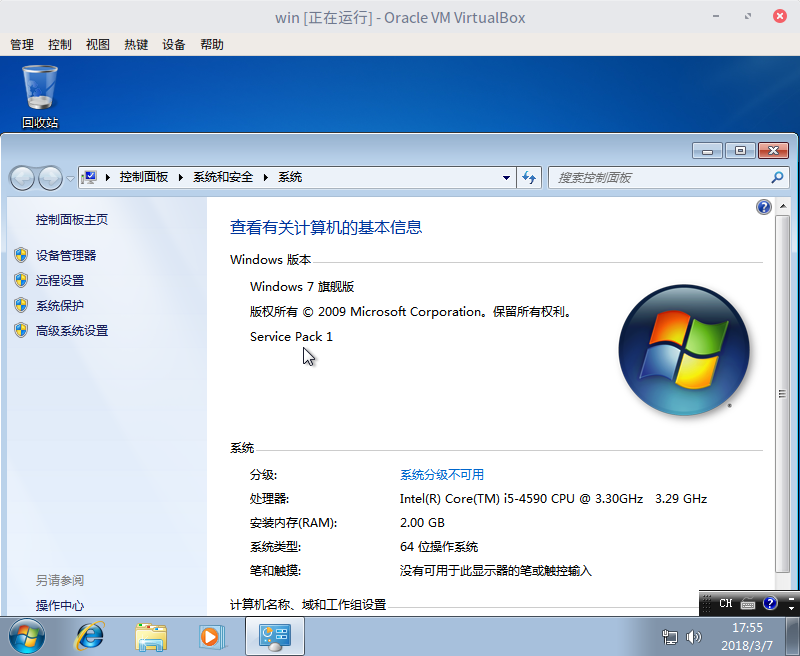This screenshot has width=800, height=656.
Task: Open Windows Explorer folder taskbar icon
Action: click(x=151, y=637)
